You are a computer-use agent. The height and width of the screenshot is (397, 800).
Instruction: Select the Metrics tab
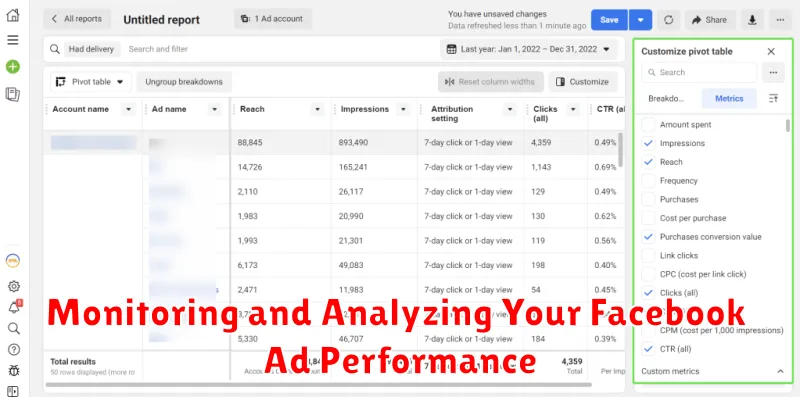[x=729, y=98]
